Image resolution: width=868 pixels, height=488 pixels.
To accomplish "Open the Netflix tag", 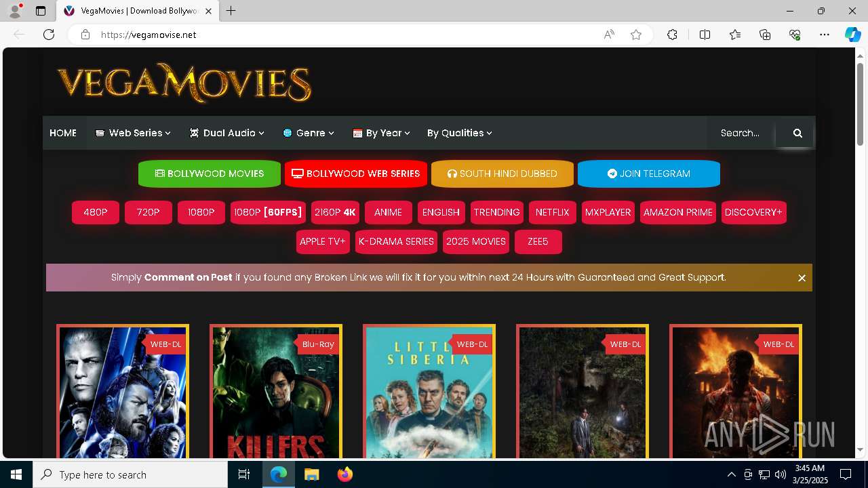I will [x=553, y=212].
